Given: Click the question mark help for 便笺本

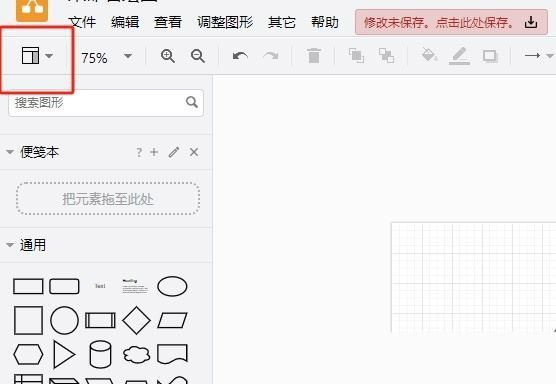Looking at the screenshot, I should coord(139,152).
